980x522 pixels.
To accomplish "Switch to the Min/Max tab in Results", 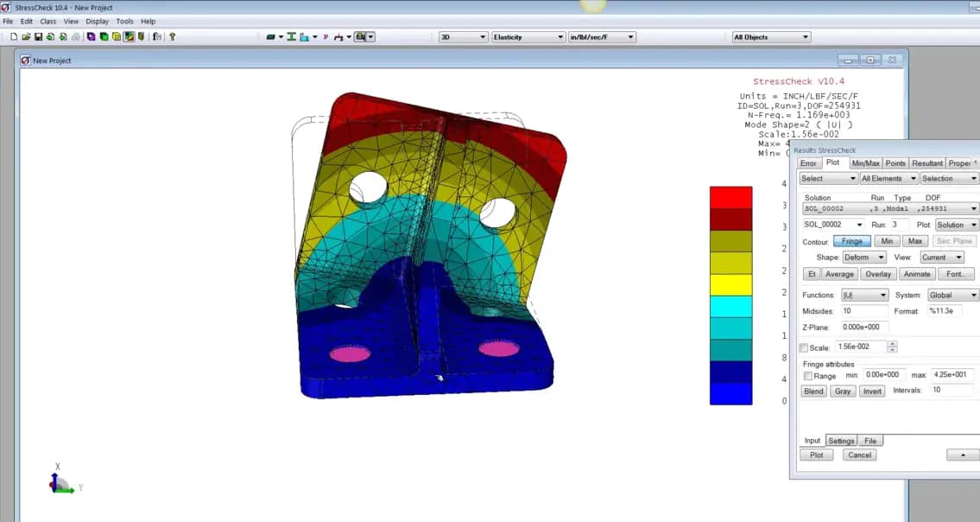I will [864, 163].
